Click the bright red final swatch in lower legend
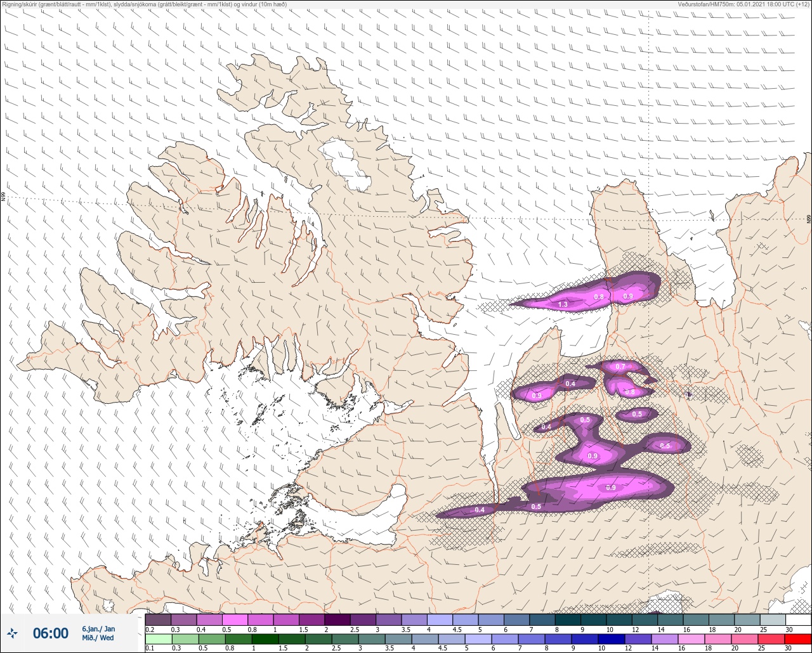The height and width of the screenshot is (653, 812). (x=798, y=639)
